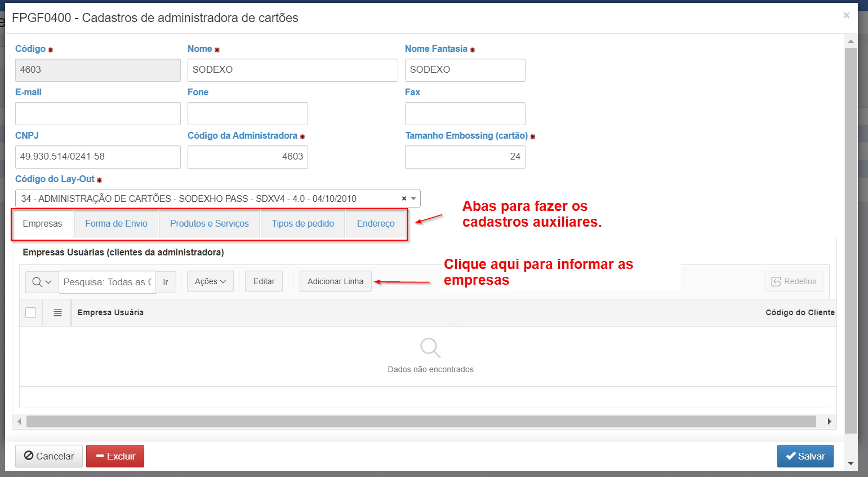Click the empty E-mail input field
Viewport: 868px width, 477px height.
[x=98, y=113]
